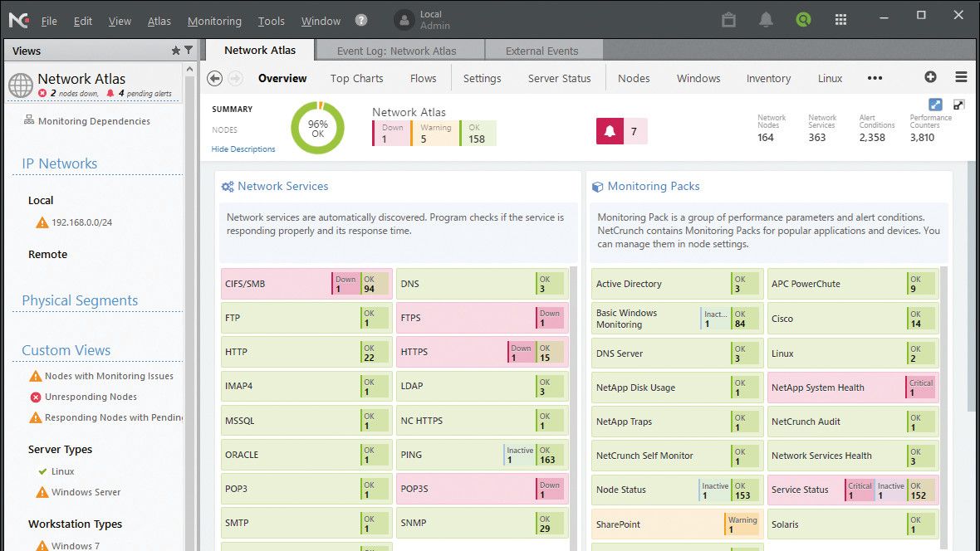Click Hide Descriptions in the summary panel
Image resolution: width=980 pixels, height=551 pixels.
[244, 149]
